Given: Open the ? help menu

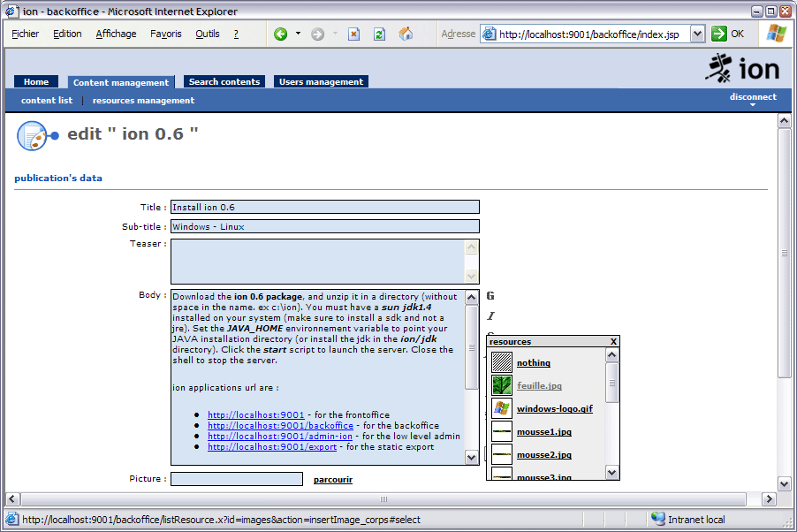Looking at the screenshot, I should click(236, 34).
